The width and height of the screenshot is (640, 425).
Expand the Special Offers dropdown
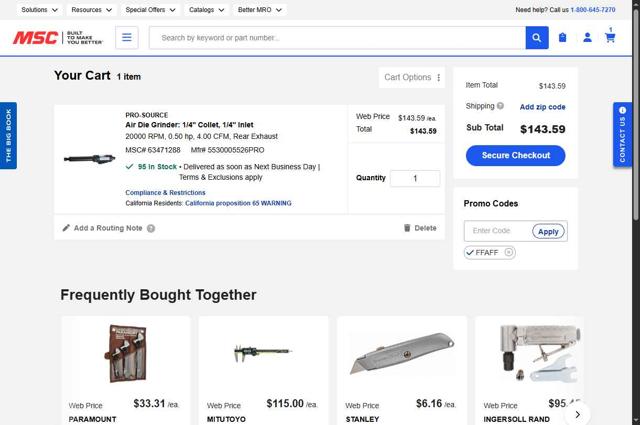pos(150,9)
